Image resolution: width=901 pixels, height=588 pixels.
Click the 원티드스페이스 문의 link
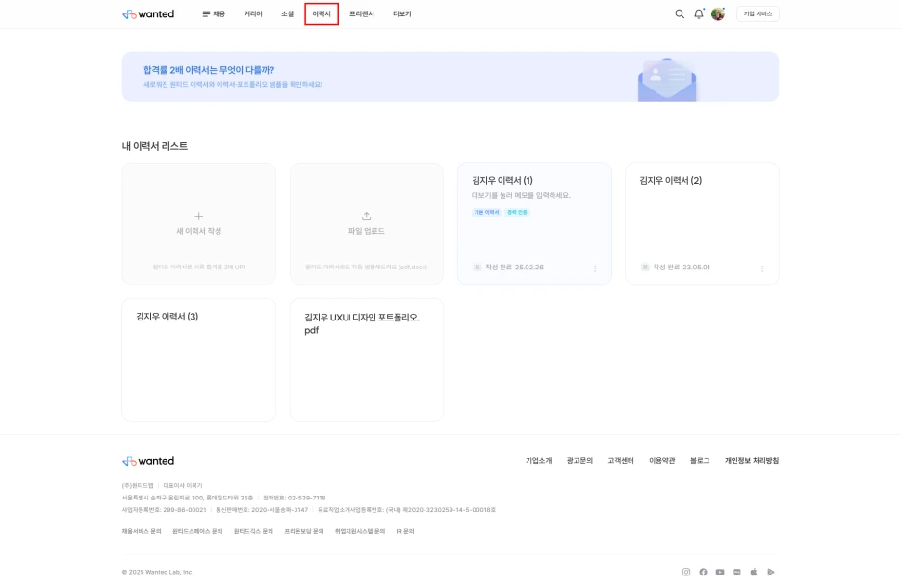pyautogui.click(x=197, y=532)
